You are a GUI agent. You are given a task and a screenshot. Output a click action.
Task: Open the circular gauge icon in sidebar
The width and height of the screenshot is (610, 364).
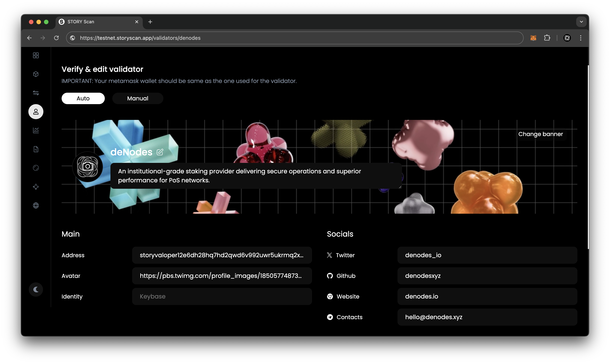tap(36, 168)
